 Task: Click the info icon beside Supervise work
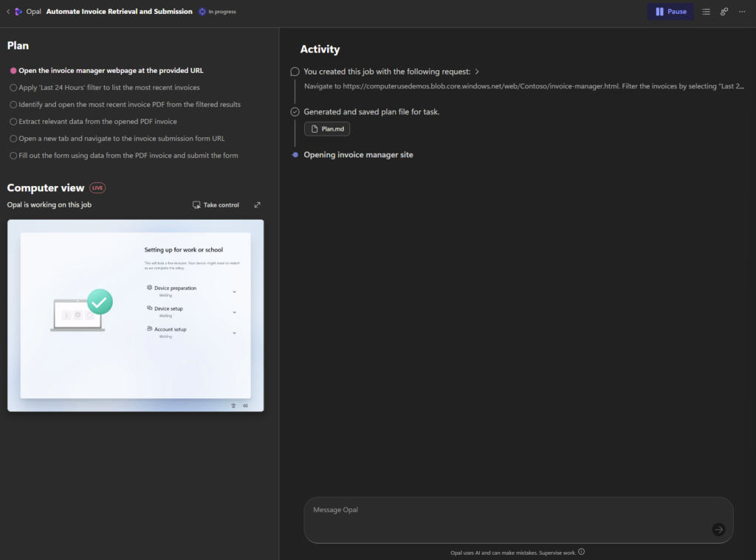click(x=582, y=552)
